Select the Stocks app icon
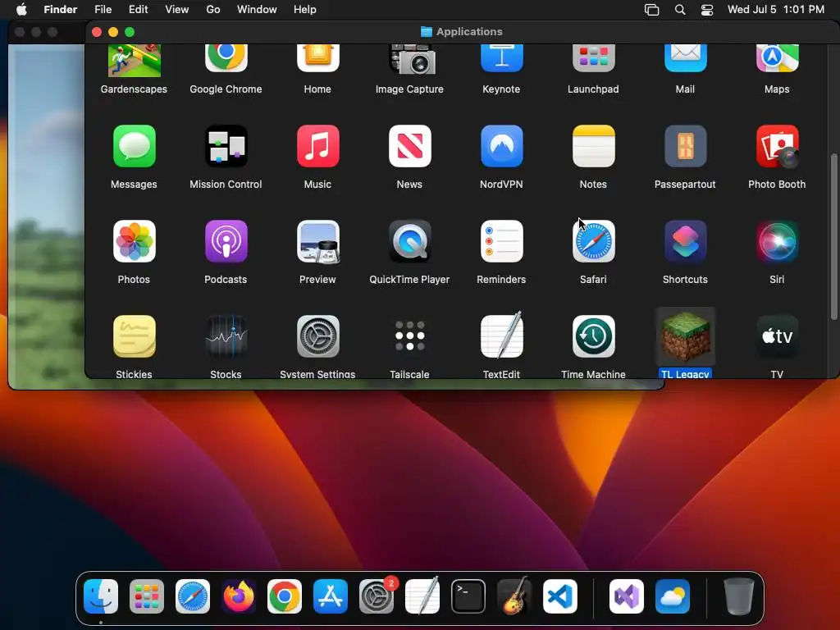Image resolution: width=840 pixels, height=630 pixels. tap(226, 336)
